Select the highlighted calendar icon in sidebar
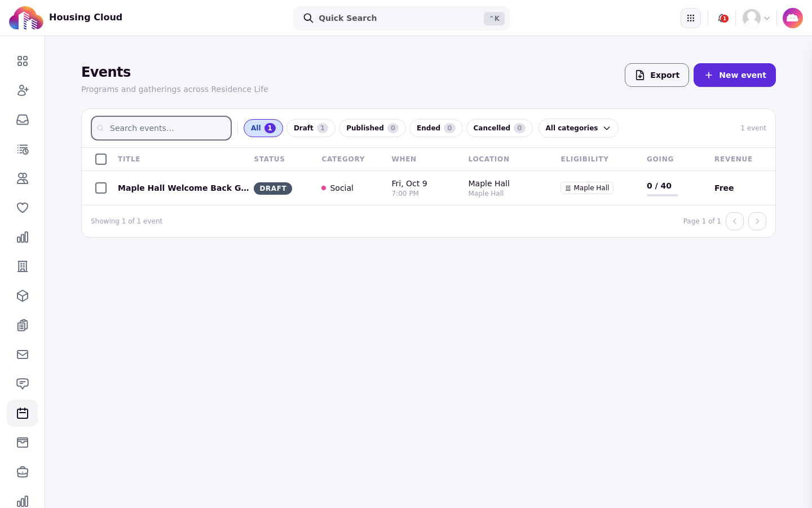Image resolution: width=812 pixels, height=508 pixels. [23, 413]
